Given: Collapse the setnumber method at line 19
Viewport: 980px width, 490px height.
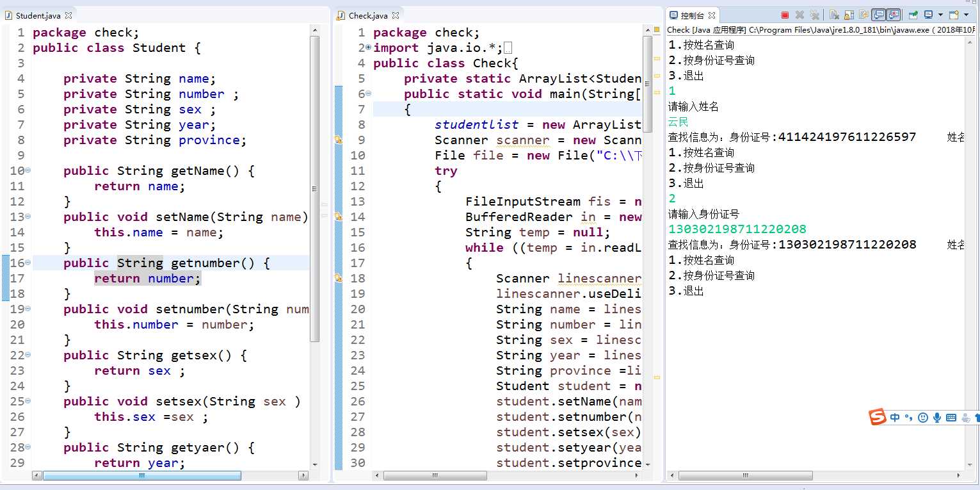Looking at the screenshot, I should 28,309.
